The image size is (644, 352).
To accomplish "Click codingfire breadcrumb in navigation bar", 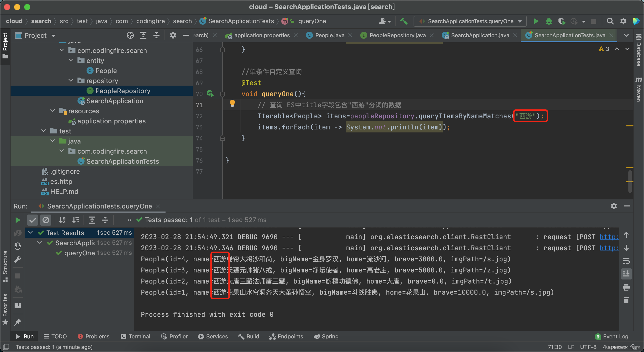I will 150,21.
